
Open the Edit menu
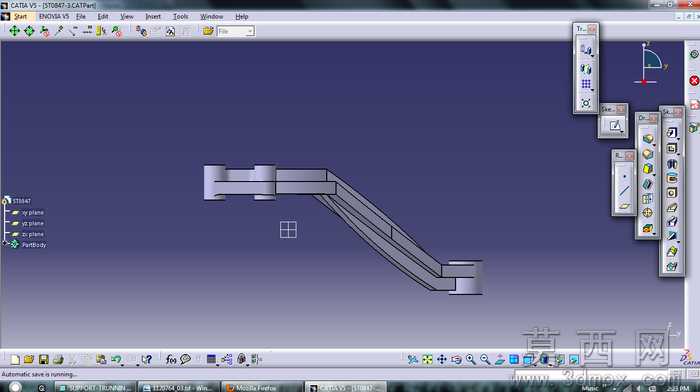pos(103,17)
